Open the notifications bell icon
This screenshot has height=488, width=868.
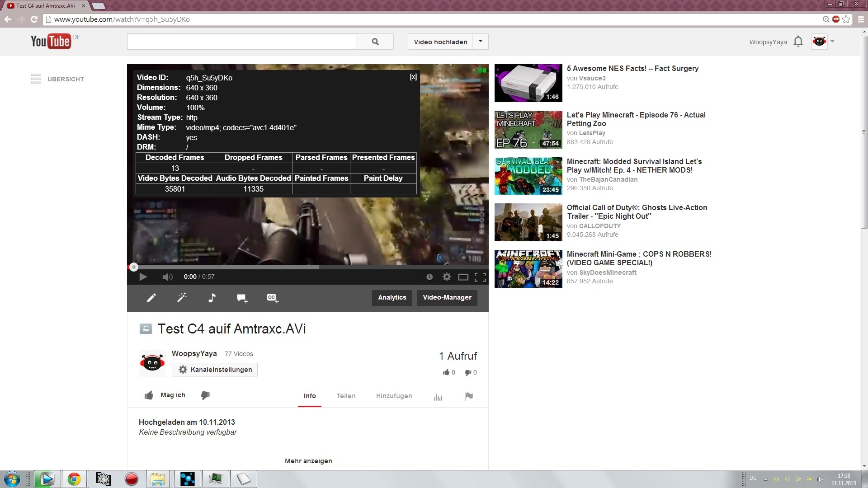[x=798, y=42]
